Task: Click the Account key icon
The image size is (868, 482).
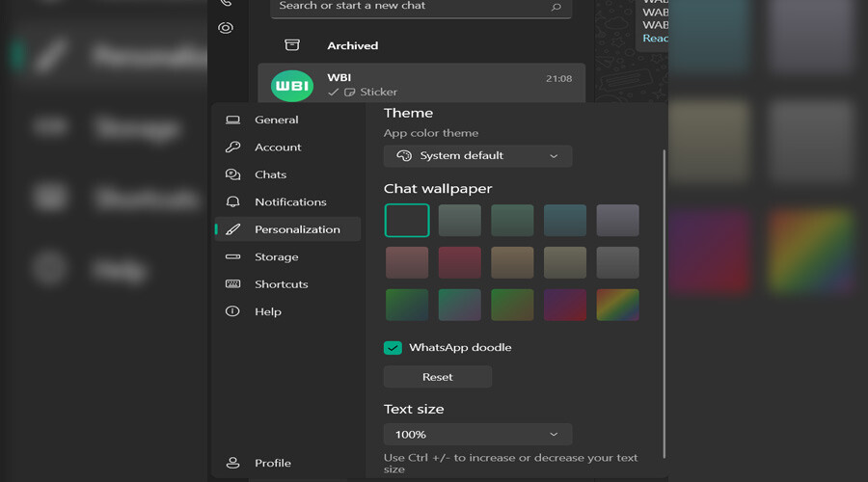Action: pyautogui.click(x=232, y=147)
